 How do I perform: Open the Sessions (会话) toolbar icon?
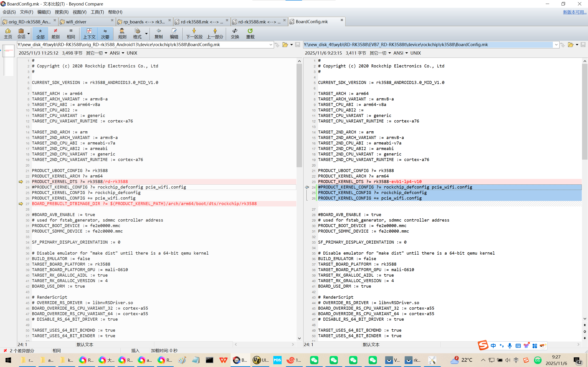pos(21,33)
